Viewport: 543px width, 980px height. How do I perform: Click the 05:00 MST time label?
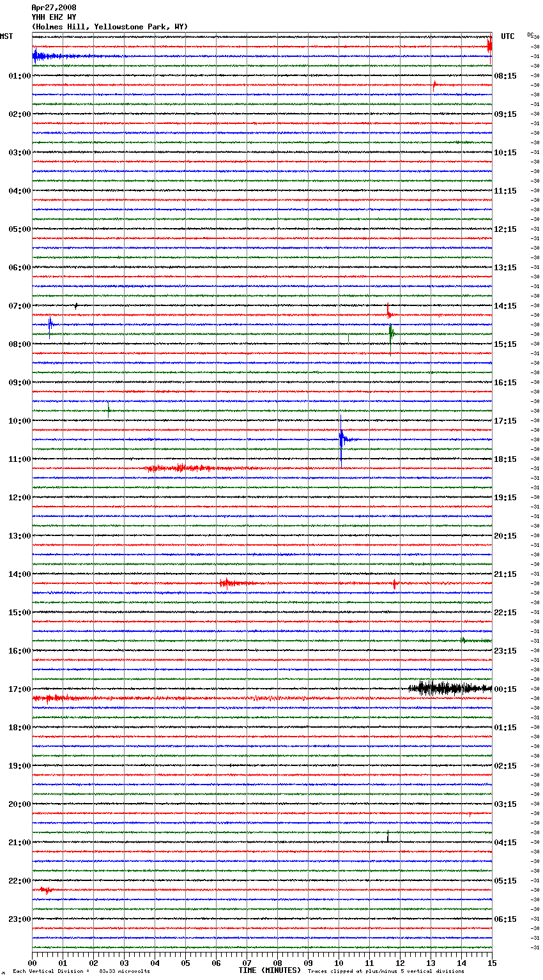(19, 229)
